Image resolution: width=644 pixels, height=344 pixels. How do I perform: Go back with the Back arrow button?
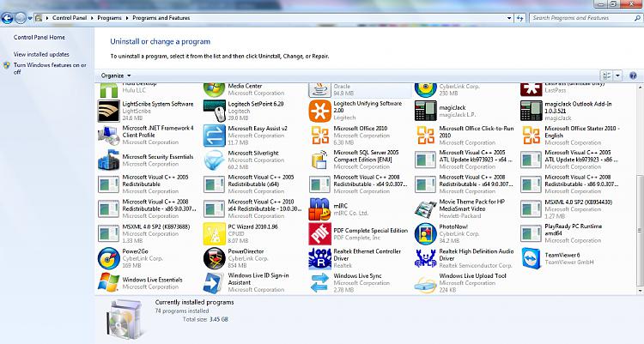point(8,18)
